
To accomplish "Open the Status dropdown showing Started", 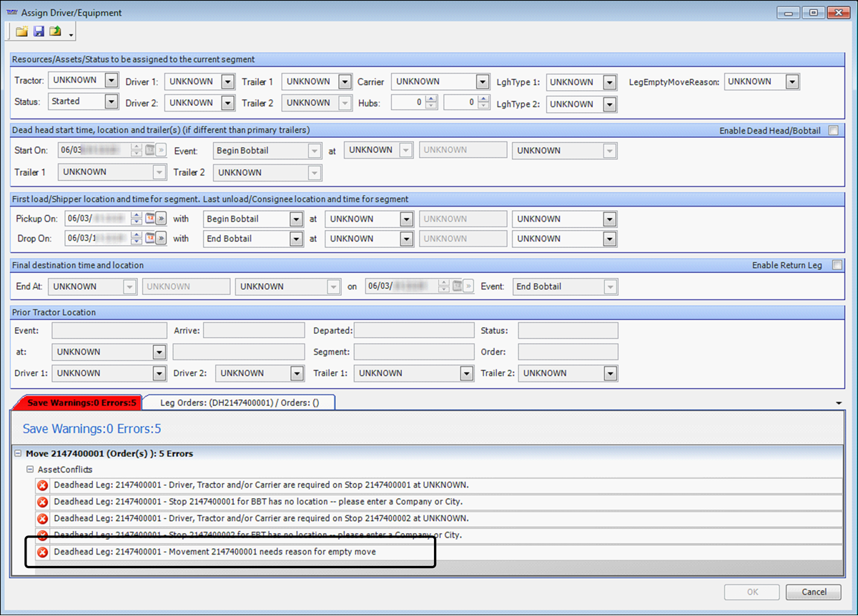I will (111, 101).
